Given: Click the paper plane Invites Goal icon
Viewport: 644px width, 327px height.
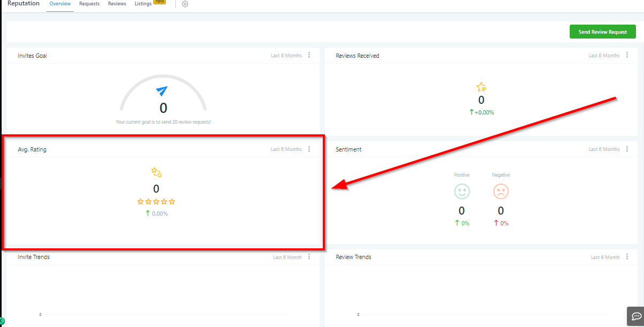Looking at the screenshot, I should click(162, 91).
